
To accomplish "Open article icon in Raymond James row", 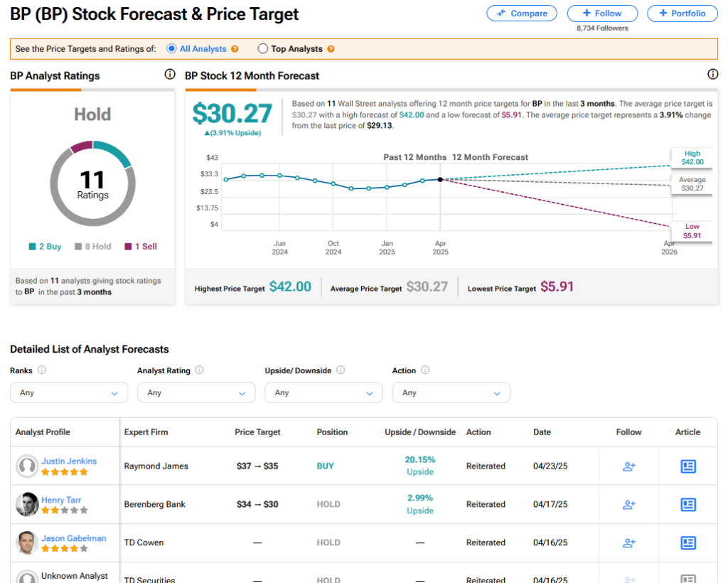I will [687, 466].
